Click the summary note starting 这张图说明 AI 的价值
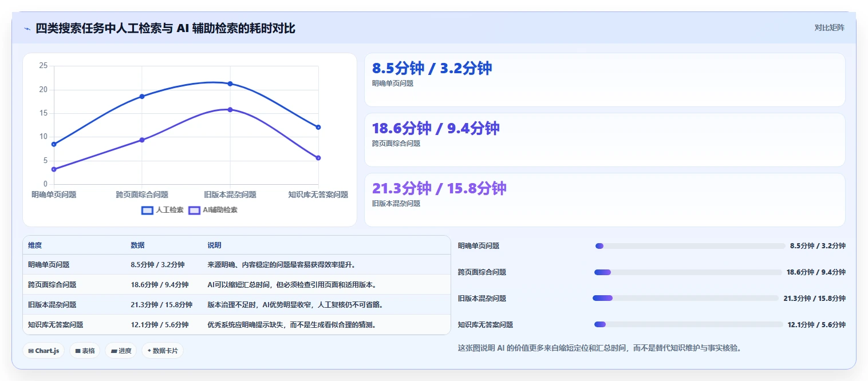Viewport: 868px width, 381px height. tap(599, 348)
